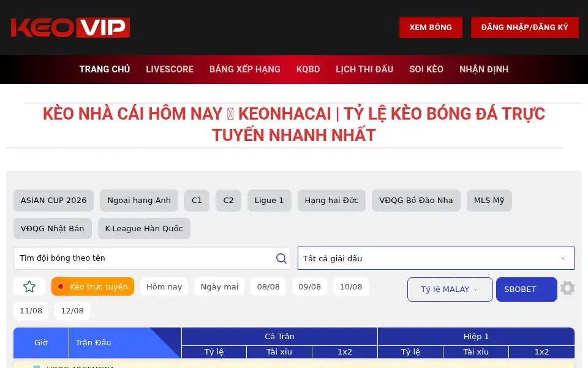Select the C1 league filter

[x=197, y=201]
